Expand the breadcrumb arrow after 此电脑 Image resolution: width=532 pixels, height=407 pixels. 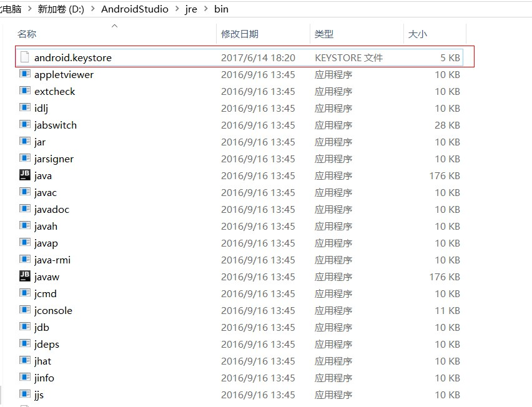pos(29,9)
